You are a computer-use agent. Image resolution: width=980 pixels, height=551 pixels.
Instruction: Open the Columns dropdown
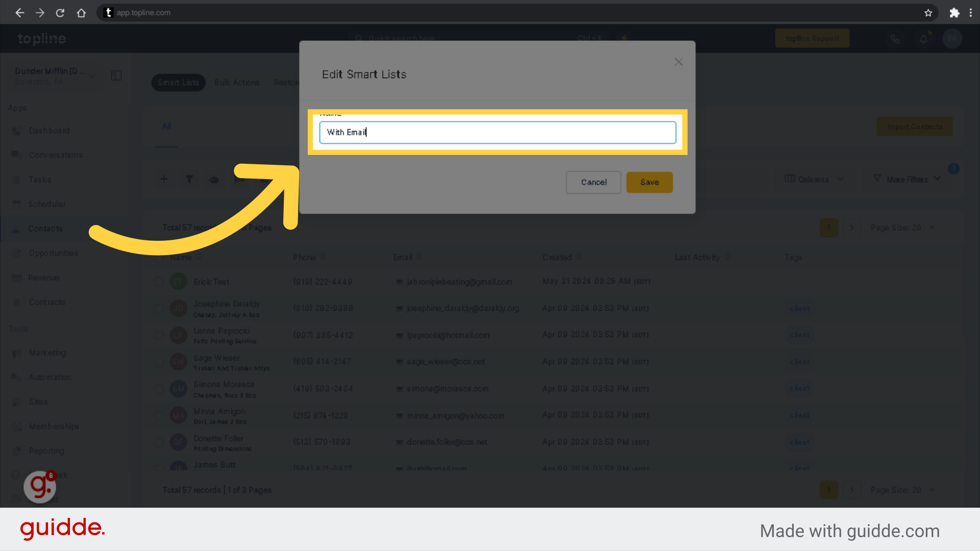(814, 179)
